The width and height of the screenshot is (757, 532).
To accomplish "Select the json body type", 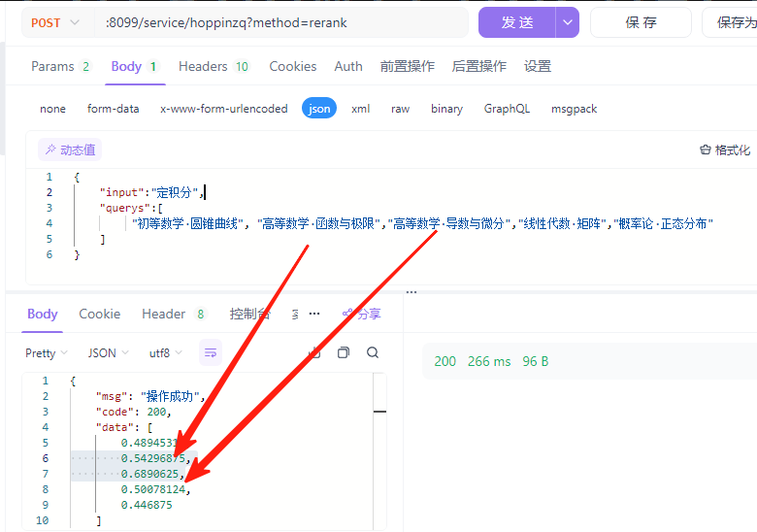I will (x=319, y=109).
